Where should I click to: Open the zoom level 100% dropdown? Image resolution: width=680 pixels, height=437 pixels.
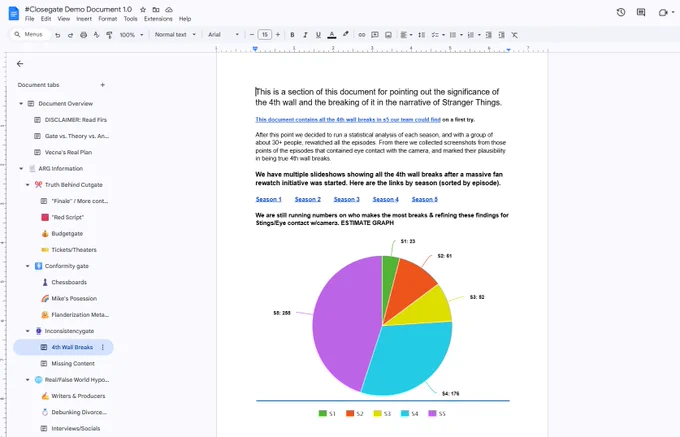pos(131,35)
